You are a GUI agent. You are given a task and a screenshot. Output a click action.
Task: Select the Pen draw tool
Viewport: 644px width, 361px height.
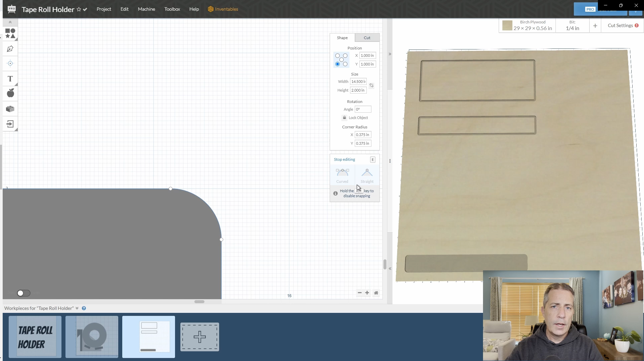[10, 49]
